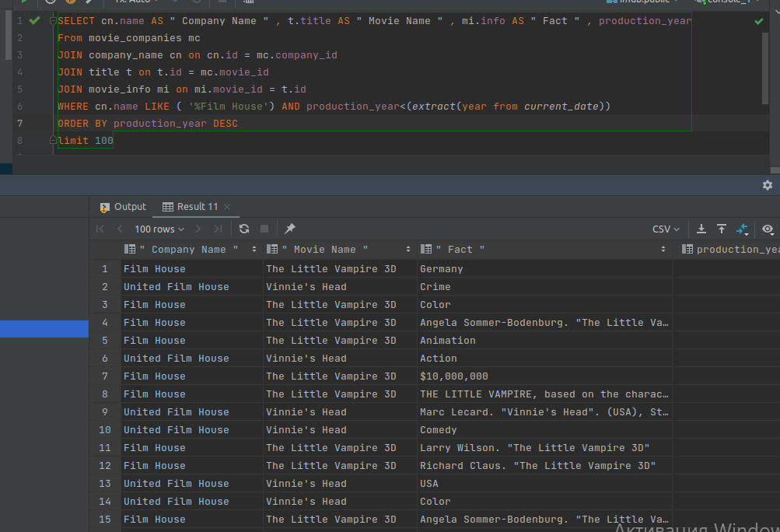780x532 pixels.
Task: Click the editor vertical scrollbar
Action: 765,68
